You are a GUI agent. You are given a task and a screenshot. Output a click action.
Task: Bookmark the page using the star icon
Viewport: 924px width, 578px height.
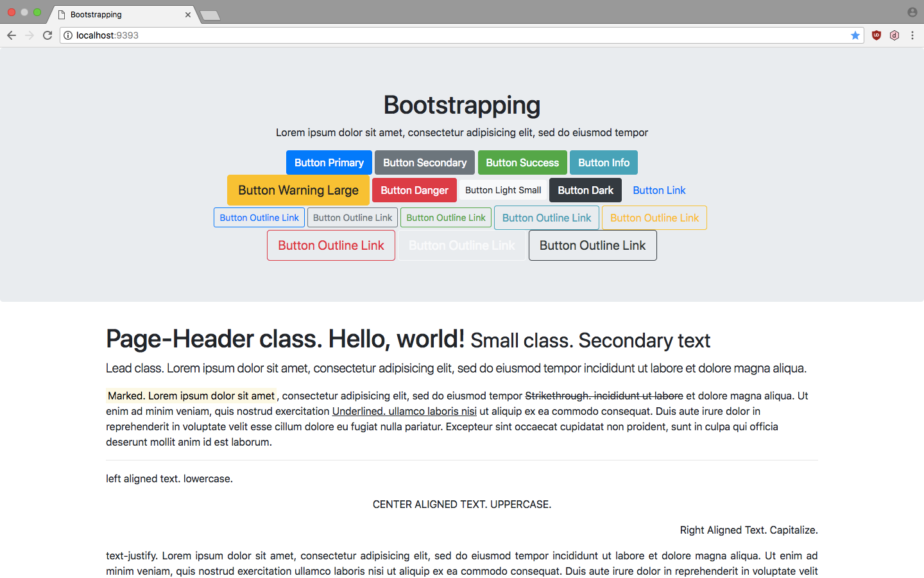[x=855, y=35]
